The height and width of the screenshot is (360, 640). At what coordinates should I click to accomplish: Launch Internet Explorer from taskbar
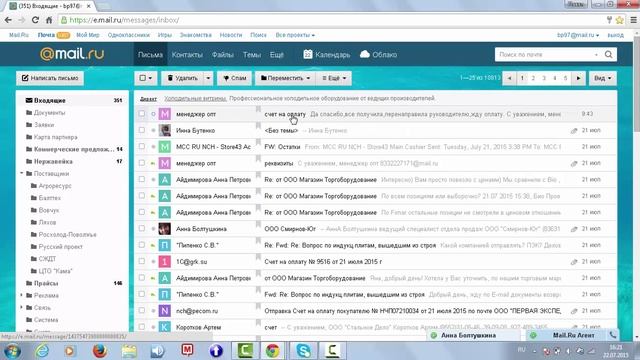(x=42, y=351)
